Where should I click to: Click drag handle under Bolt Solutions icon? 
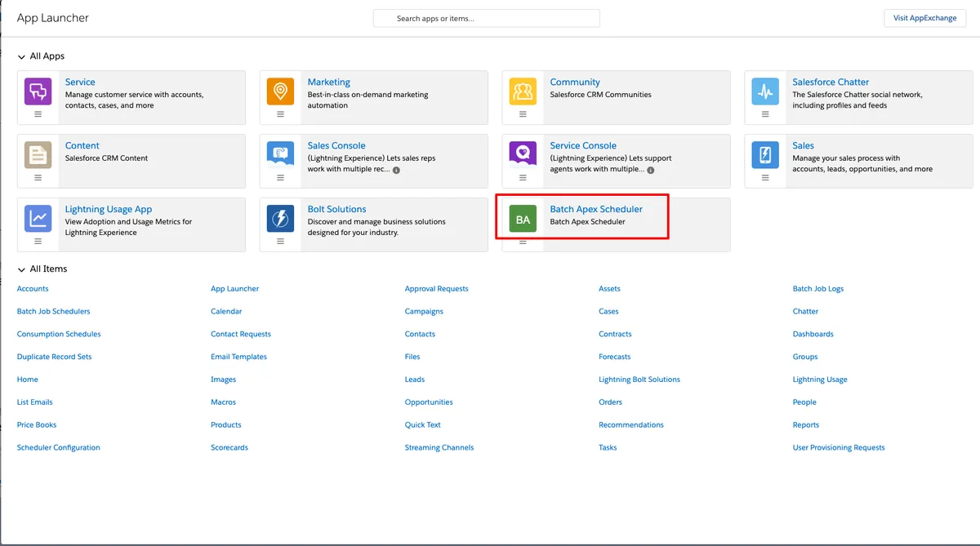pyautogui.click(x=280, y=242)
